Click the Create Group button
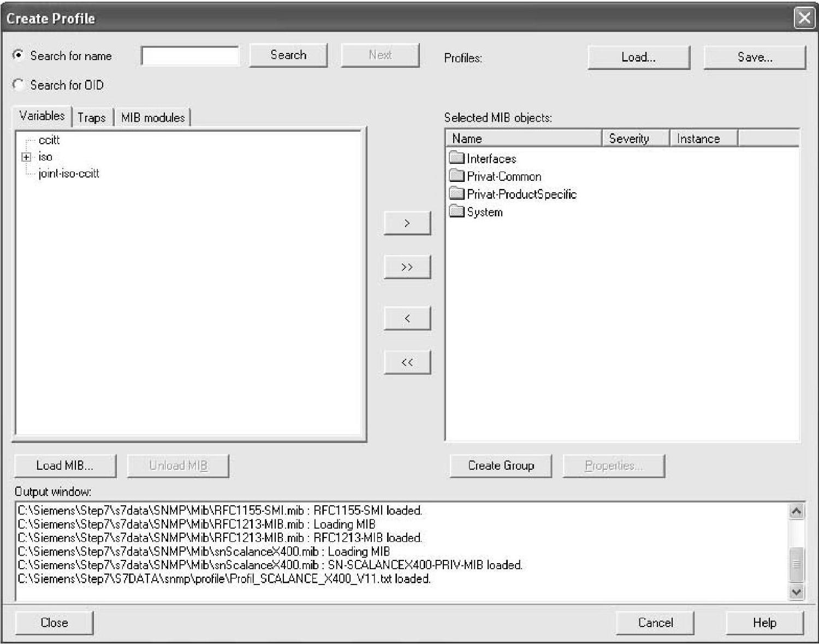 tap(501, 466)
